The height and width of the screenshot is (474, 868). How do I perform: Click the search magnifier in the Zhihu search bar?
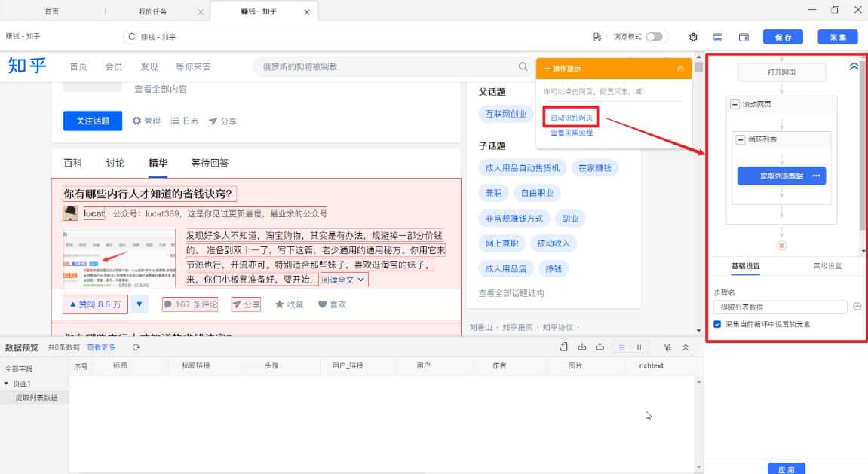click(x=523, y=66)
